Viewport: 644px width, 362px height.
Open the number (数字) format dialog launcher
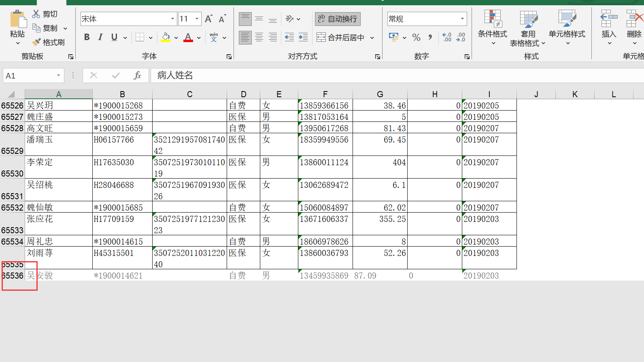click(467, 57)
